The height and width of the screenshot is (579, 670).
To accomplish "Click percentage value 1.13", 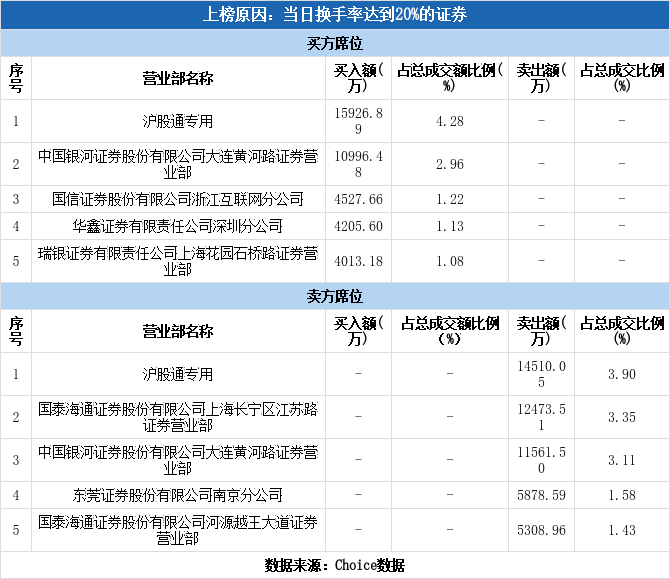I will [x=450, y=226].
